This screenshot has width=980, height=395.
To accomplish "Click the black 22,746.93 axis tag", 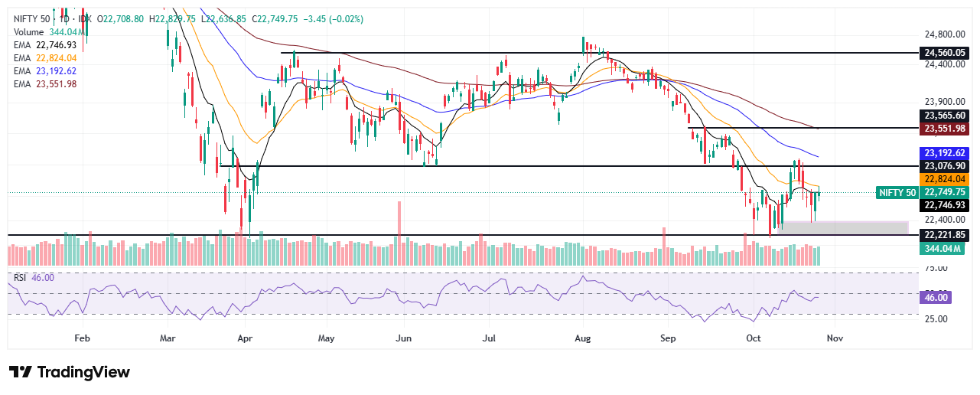I will point(946,205).
